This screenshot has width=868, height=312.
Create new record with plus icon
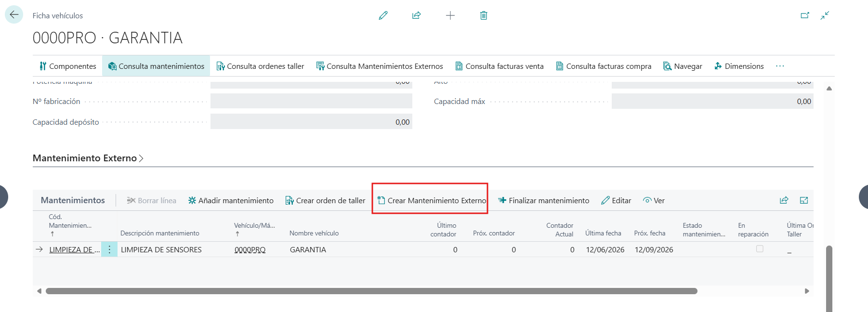click(x=450, y=15)
